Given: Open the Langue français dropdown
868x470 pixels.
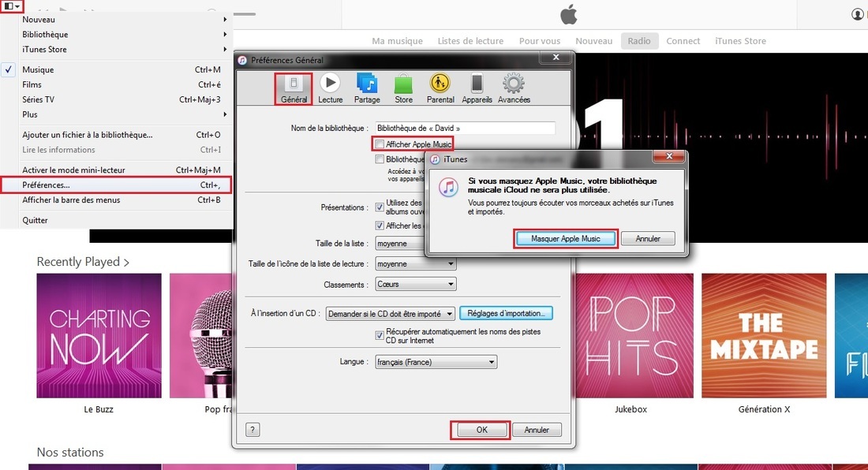Looking at the screenshot, I should point(436,362).
